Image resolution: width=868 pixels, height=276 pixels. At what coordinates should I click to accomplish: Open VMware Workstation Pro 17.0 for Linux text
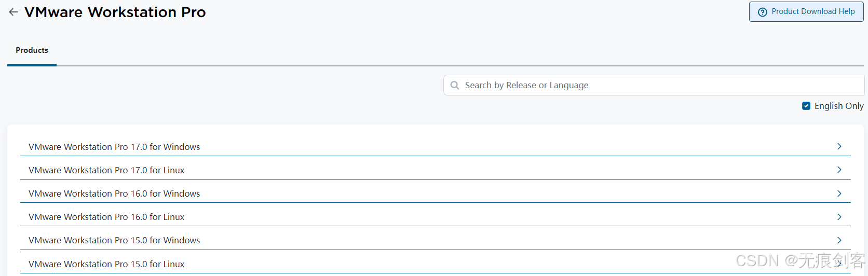tap(106, 170)
